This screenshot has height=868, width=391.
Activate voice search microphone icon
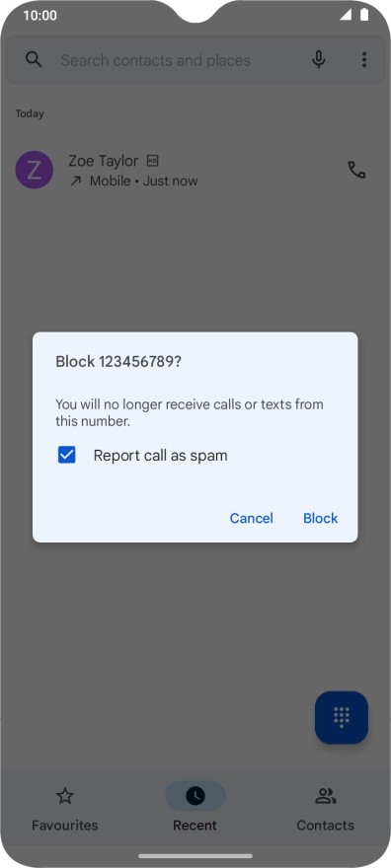pos(319,60)
